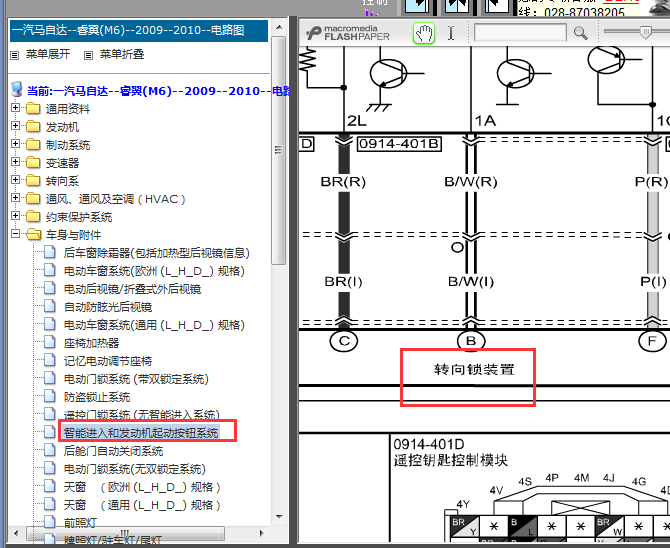Click page icon beside 后舱门自动关闭系统

pyautogui.click(x=50, y=450)
